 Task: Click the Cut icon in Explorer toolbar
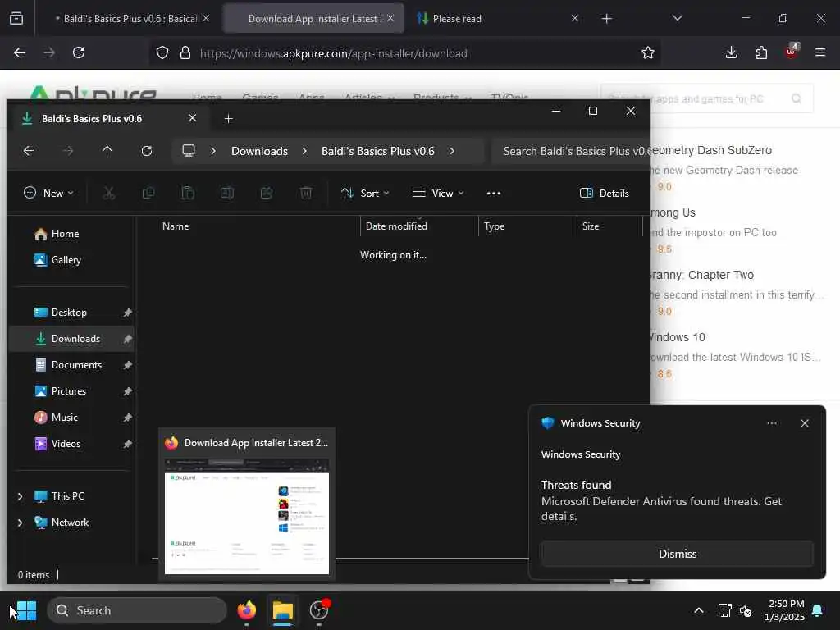pyautogui.click(x=109, y=194)
